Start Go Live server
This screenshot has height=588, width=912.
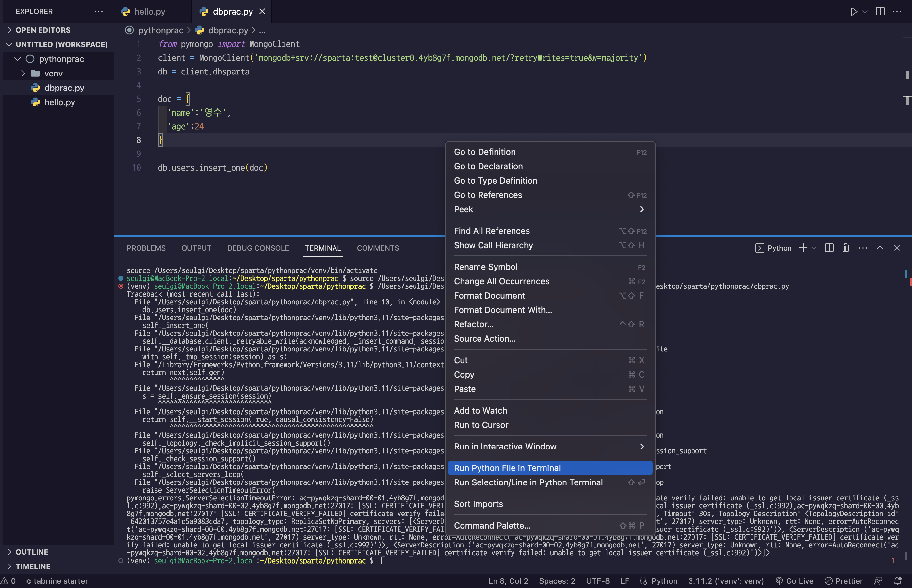tap(794, 581)
